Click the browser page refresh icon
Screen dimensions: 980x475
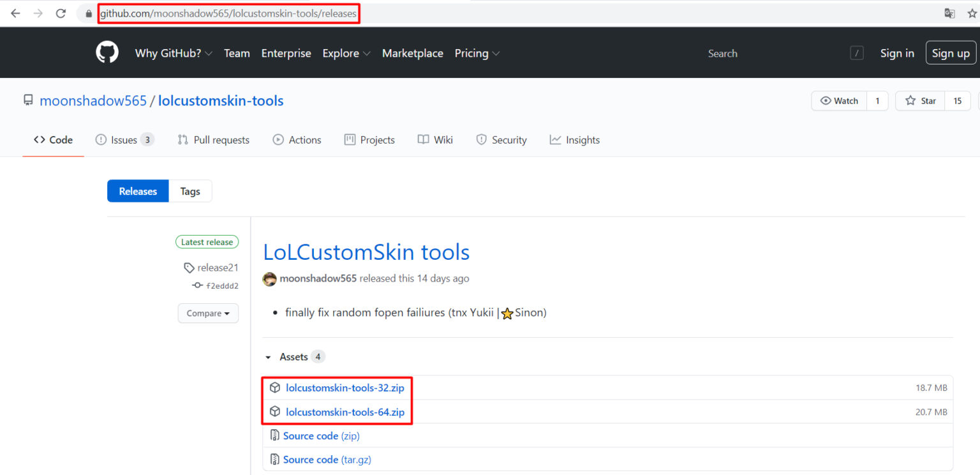(x=61, y=13)
